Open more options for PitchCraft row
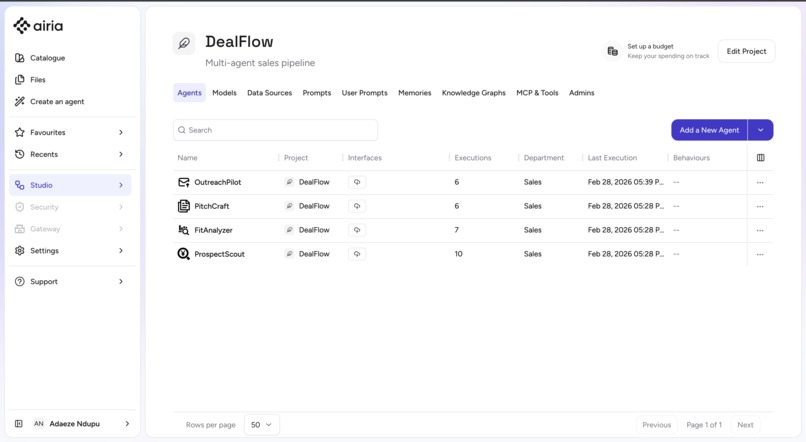This screenshot has height=442, width=806. point(760,206)
